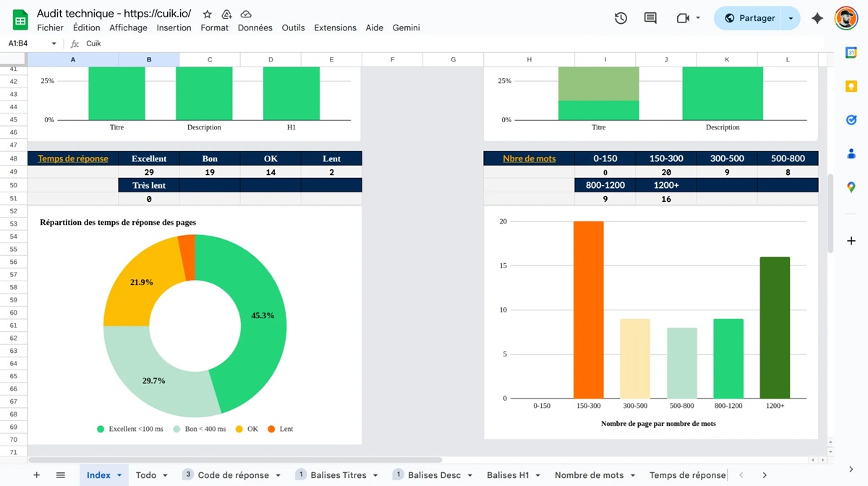Image resolution: width=868 pixels, height=486 pixels.
Task: Follow the Nbre de mots link
Action: click(x=529, y=158)
